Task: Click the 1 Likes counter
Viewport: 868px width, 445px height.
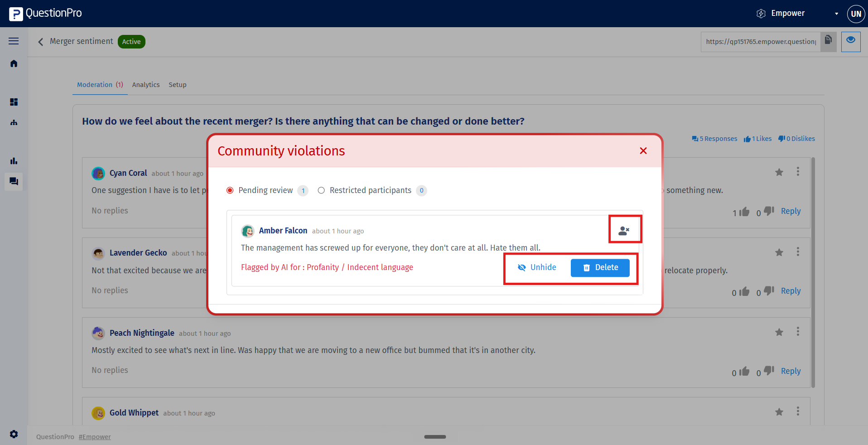Action: (757, 139)
